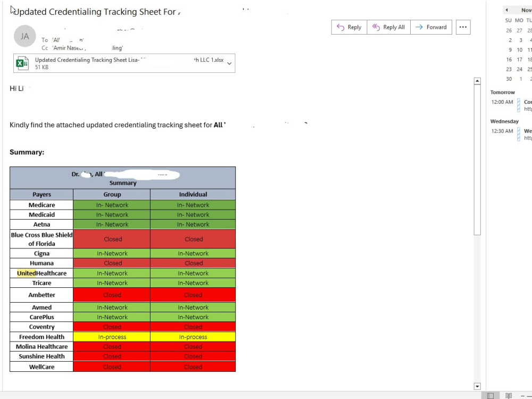Select calendar date 26
This screenshot has height=399, width=532.
509,30
